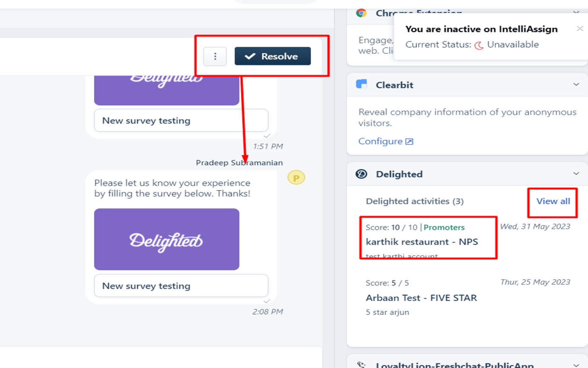
Task: Click the Delighted integration icon
Action: click(x=362, y=174)
